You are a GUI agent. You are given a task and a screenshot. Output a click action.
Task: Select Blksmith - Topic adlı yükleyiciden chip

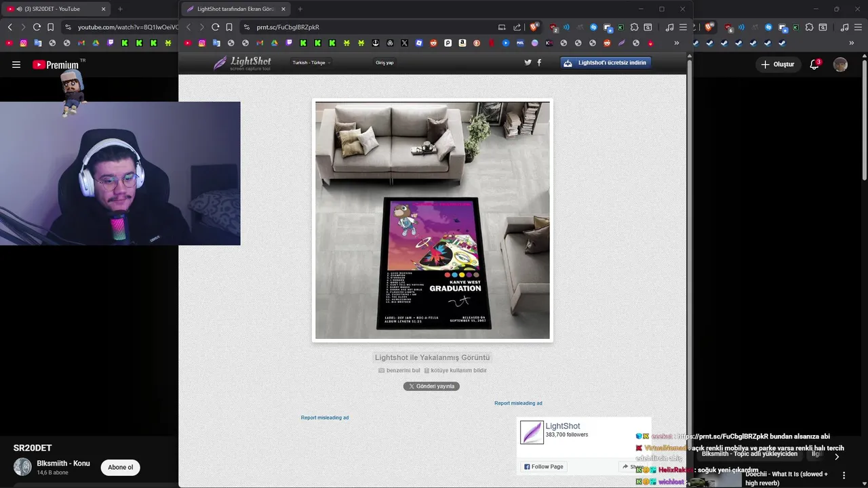(749, 454)
